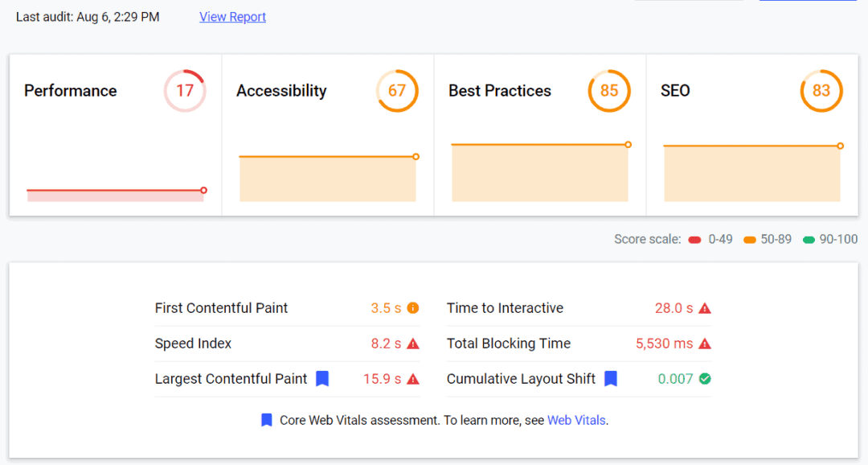Click the info icon beside First Contentful Paint

[414, 307]
